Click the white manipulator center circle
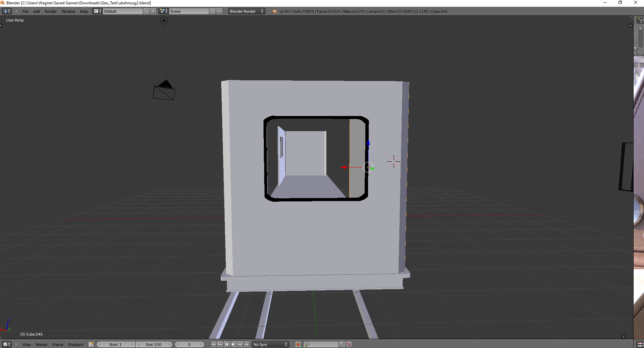The image size is (644, 348). [368, 167]
